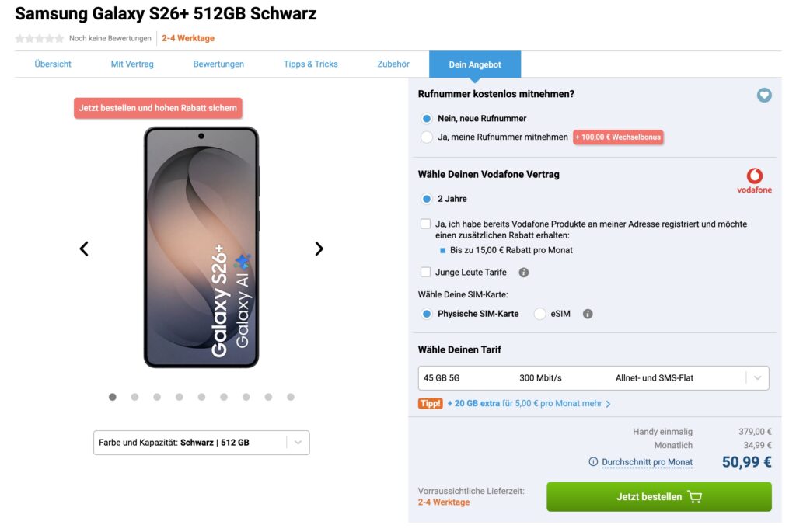Select the second image carousel dot
The width and height of the screenshot is (796, 532).
pyautogui.click(x=134, y=397)
